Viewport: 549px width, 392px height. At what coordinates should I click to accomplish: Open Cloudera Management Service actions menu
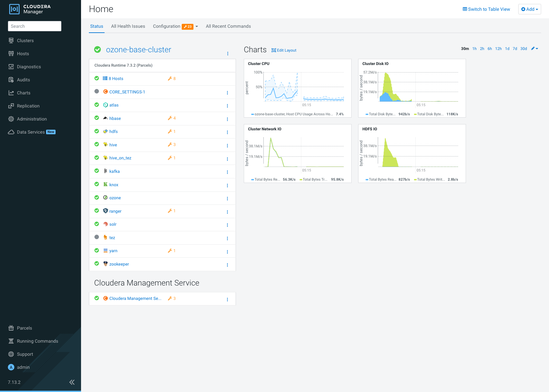click(x=227, y=300)
